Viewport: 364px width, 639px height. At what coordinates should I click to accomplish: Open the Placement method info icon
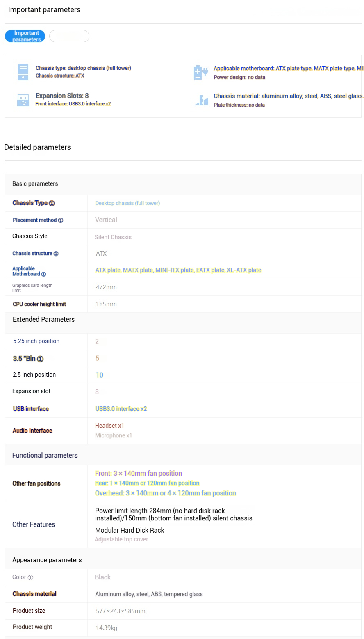pyautogui.click(x=61, y=220)
